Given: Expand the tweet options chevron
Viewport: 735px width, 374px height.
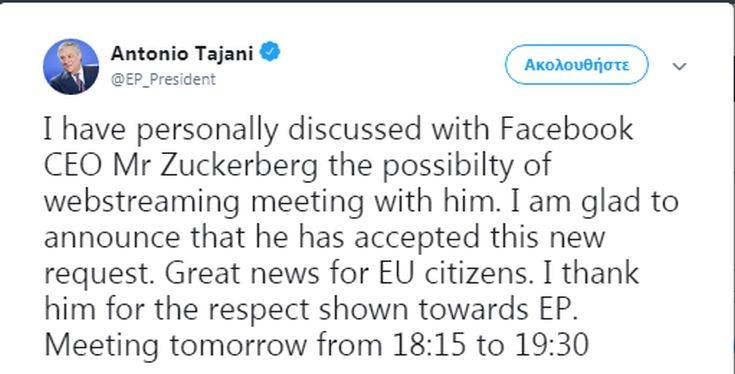Looking at the screenshot, I should (x=679, y=67).
